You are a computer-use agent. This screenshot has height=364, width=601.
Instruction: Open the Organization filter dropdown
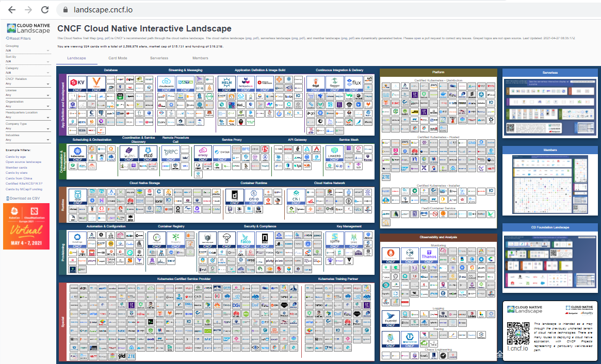tap(27, 106)
